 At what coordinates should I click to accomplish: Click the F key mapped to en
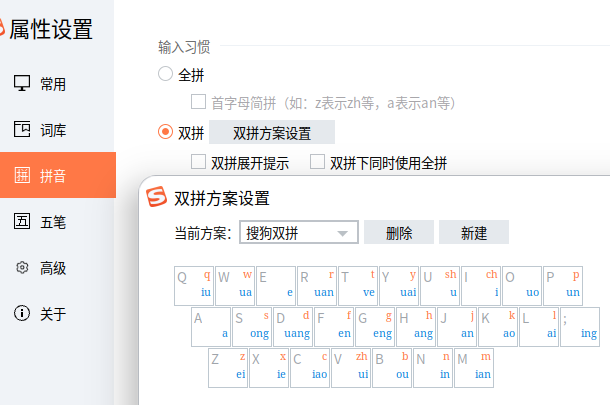pyautogui.click(x=334, y=327)
